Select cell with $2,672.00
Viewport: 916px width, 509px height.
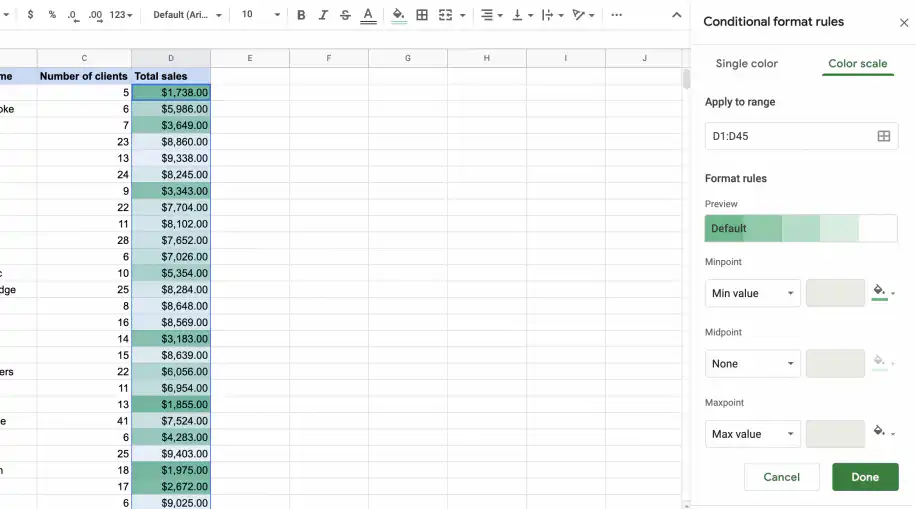pyautogui.click(x=171, y=486)
